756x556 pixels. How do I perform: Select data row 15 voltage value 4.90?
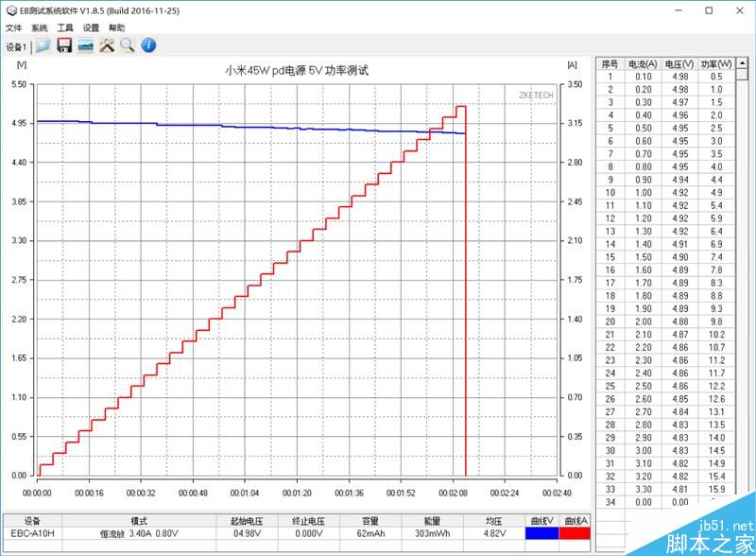click(679, 257)
